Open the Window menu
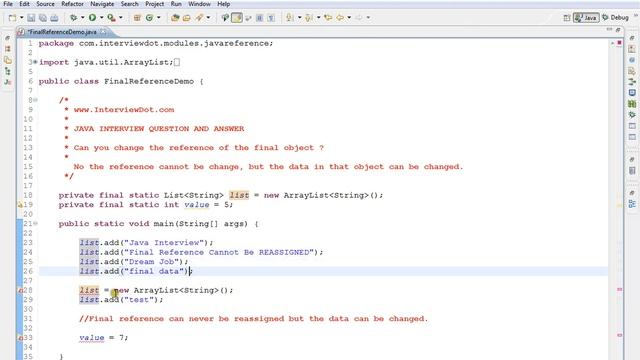The image size is (640, 360). pyautogui.click(x=199, y=4)
